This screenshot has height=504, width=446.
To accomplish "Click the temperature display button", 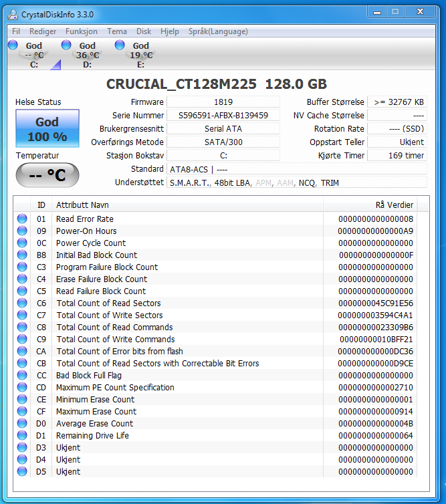I will click(x=47, y=175).
